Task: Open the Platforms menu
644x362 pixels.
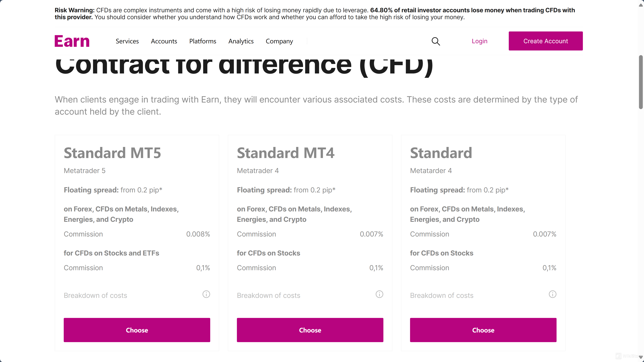Action: click(202, 41)
